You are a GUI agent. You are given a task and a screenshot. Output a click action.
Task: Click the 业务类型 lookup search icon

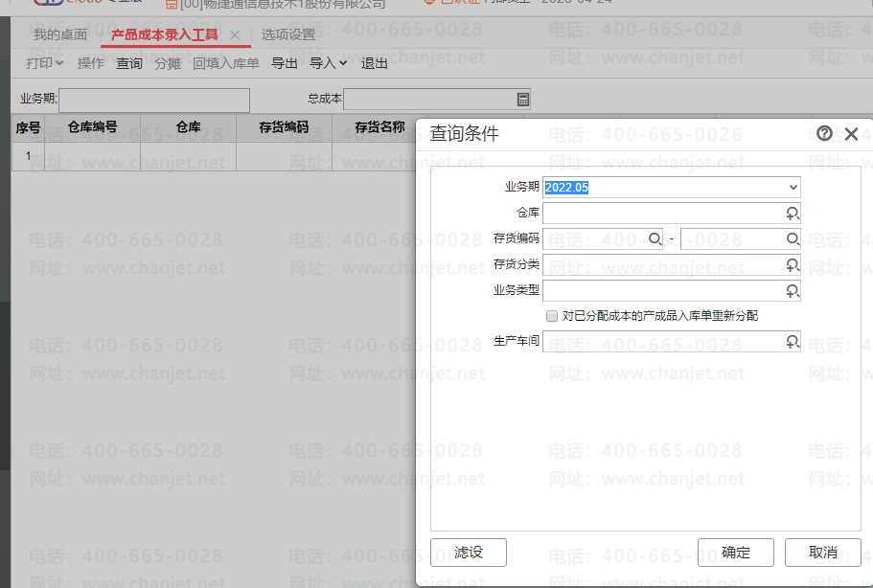(793, 290)
